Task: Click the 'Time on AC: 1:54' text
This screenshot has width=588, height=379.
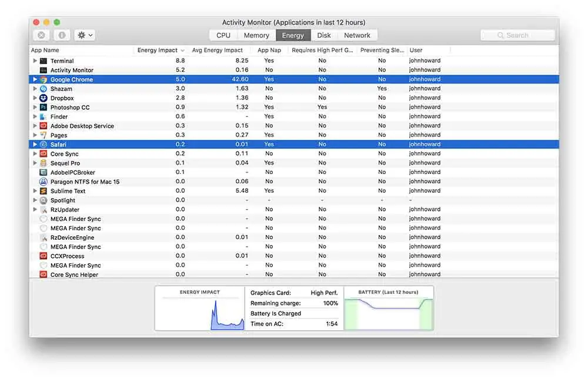Action: pyautogui.click(x=294, y=324)
